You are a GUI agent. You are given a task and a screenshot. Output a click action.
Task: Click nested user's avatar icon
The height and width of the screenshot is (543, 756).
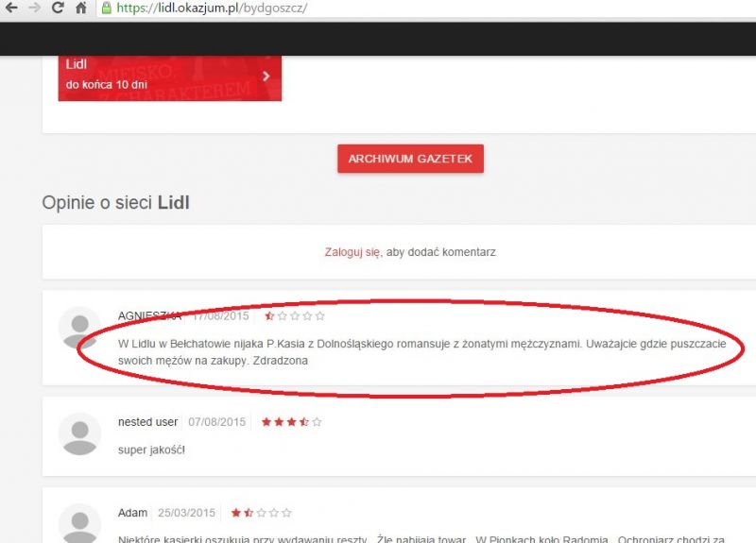pyautogui.click(x=80, y=434)
